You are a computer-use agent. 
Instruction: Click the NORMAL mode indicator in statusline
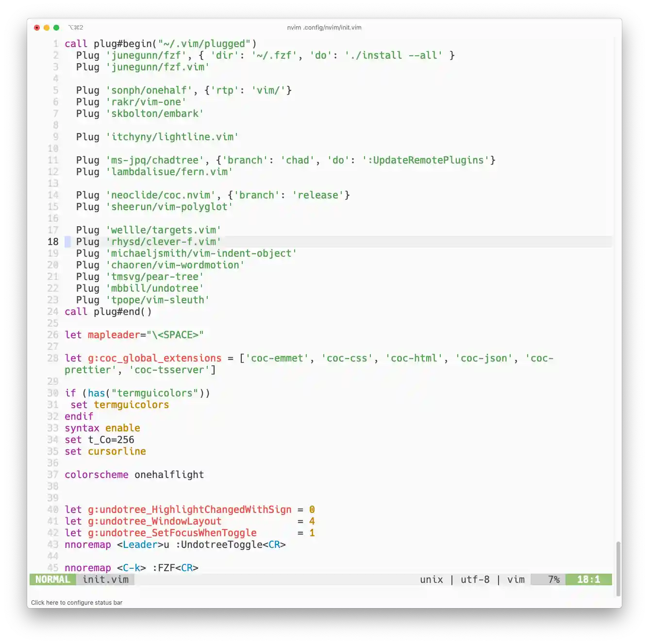pyautogui.click(x=53, y=579)
